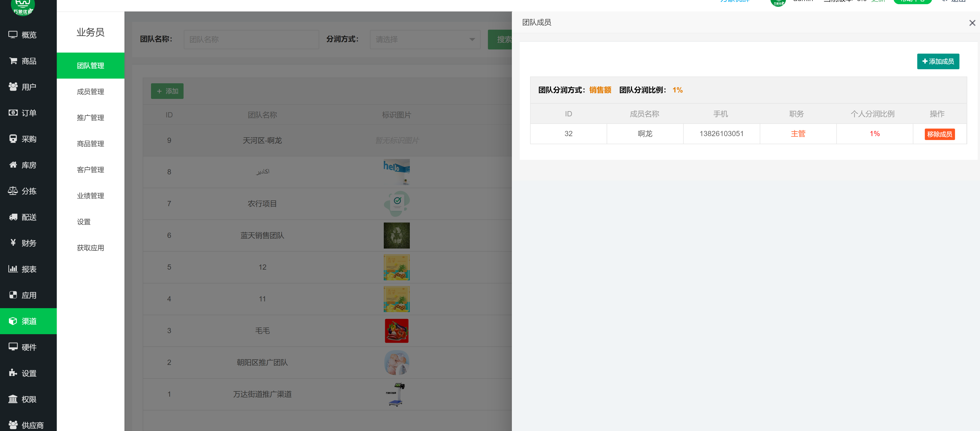Open the Users group icon
This screenshot has height=431, width=980.
tap(13, 87)
